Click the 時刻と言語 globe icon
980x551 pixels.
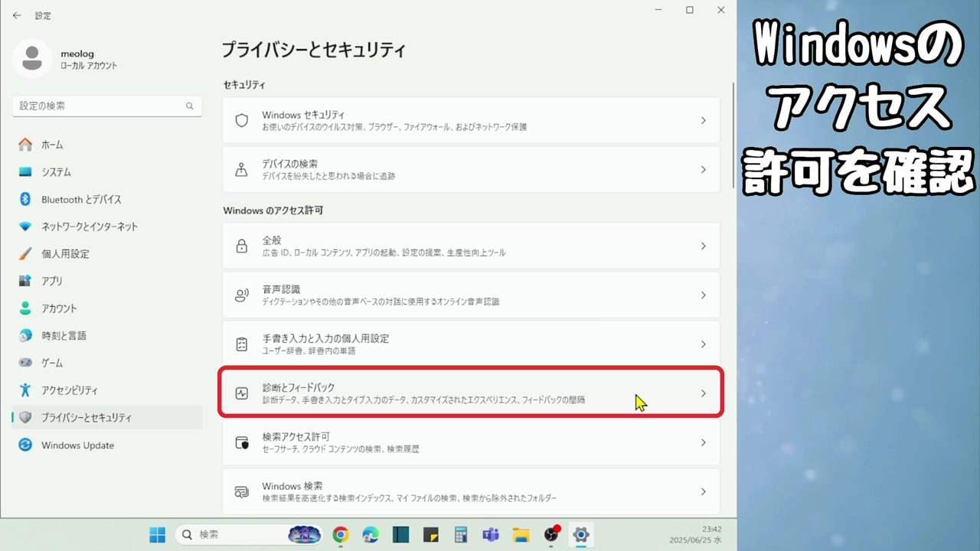pos(25,335)
